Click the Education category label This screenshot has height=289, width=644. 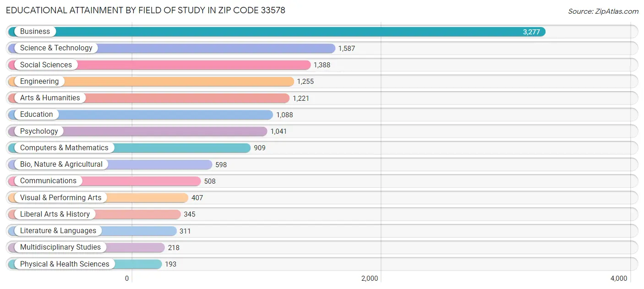click(36, 114)
